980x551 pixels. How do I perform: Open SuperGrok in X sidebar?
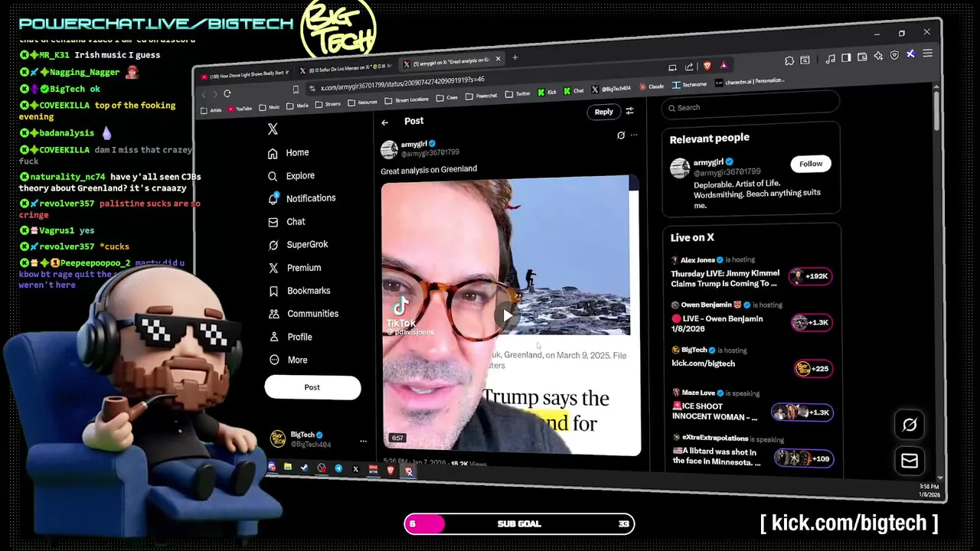point(298,245)
